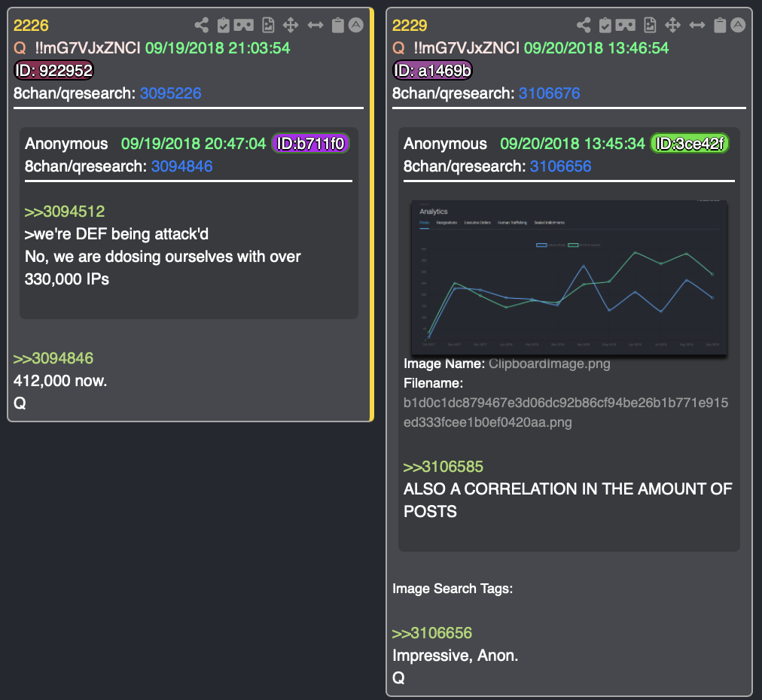Viewport: 762px width, 700px height.
Task: Follow the blue 3095226 qresearch link
Action: point(171,93)
